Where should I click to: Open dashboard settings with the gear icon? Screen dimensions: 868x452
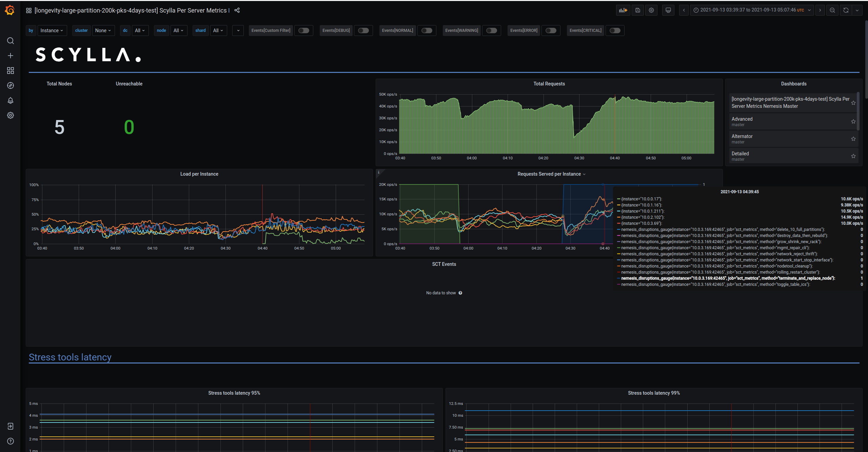(x=651, y=10)
